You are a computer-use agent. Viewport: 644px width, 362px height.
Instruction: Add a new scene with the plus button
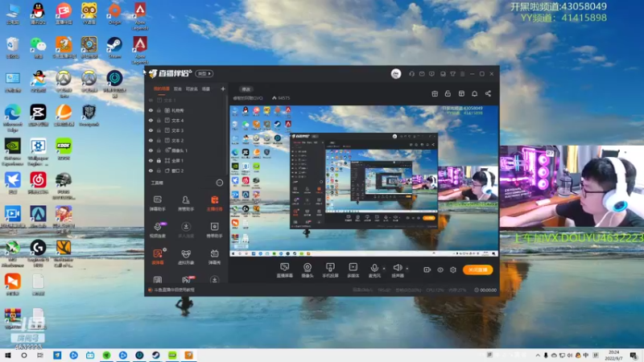(223, 88)
